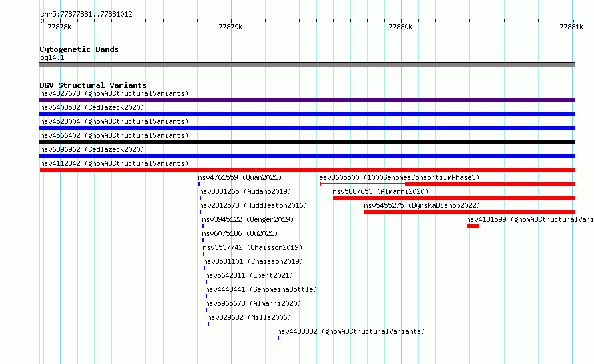This screenshot has width=594, height=364.
Task: Select nsv5642311 (Ebert2021) variant
Action: [x=249, y=275]
